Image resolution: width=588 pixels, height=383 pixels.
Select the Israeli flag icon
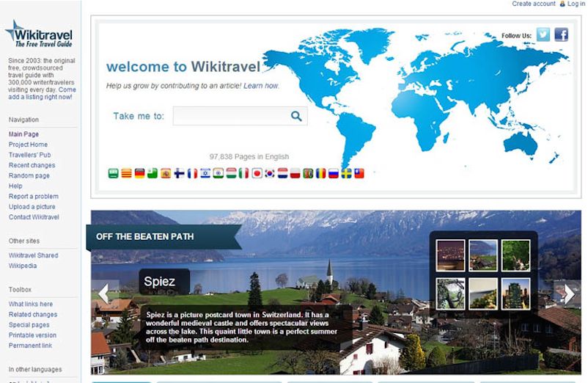pos(205,173)
